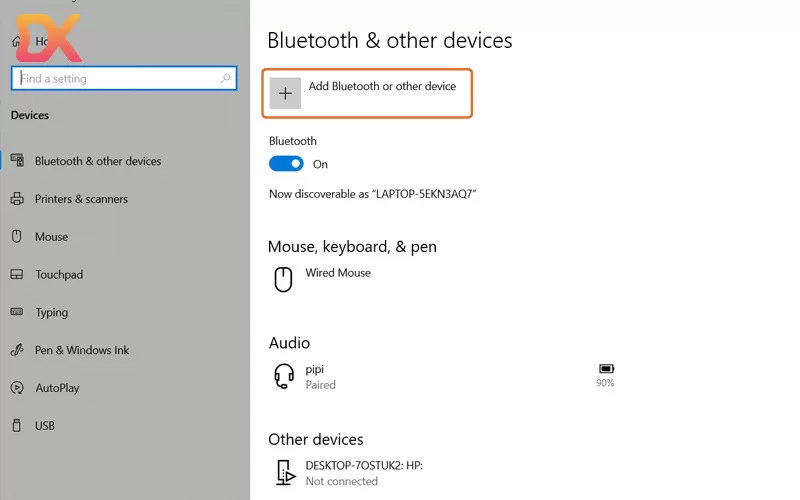This screenshot has height=500, width=800.
Task: Open the AutoPlay settings page
Action: pos(57,388)
